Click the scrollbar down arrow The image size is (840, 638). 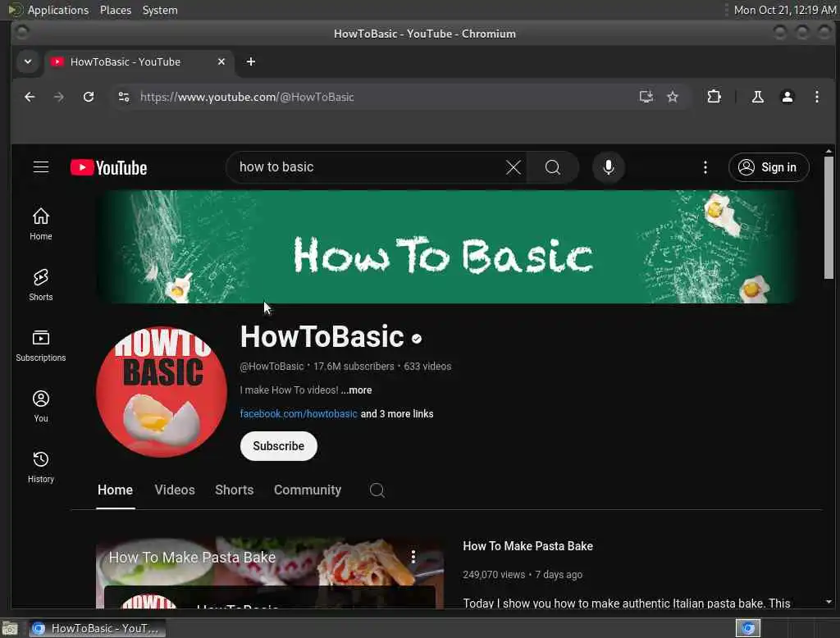point(829,602)
